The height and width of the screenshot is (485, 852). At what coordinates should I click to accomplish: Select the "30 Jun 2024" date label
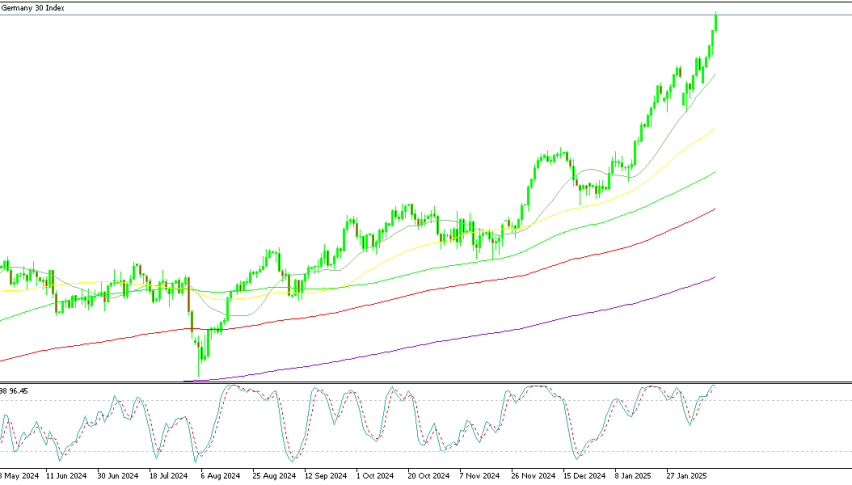118,476
